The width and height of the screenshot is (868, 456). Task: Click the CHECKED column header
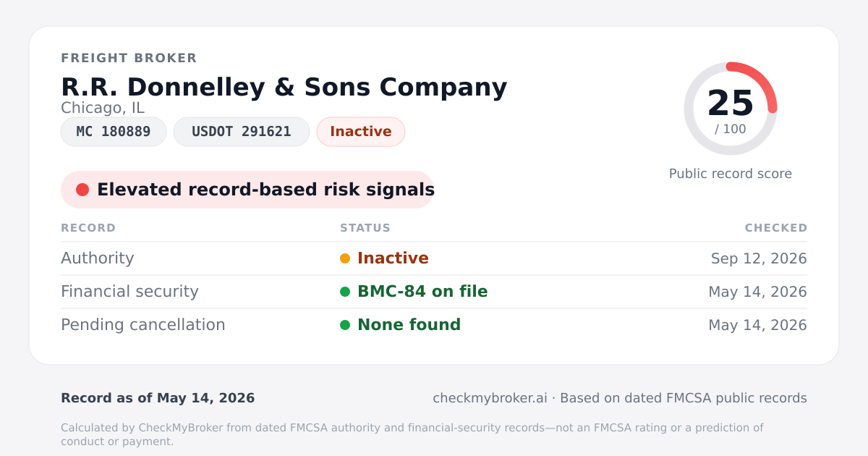[776, 228]
